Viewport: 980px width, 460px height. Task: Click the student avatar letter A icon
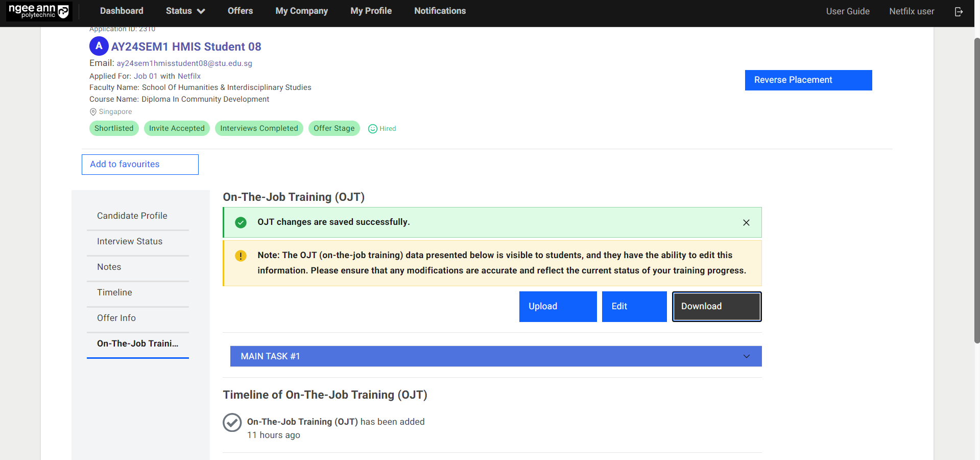pyautogui.click(x=99, y=46)
